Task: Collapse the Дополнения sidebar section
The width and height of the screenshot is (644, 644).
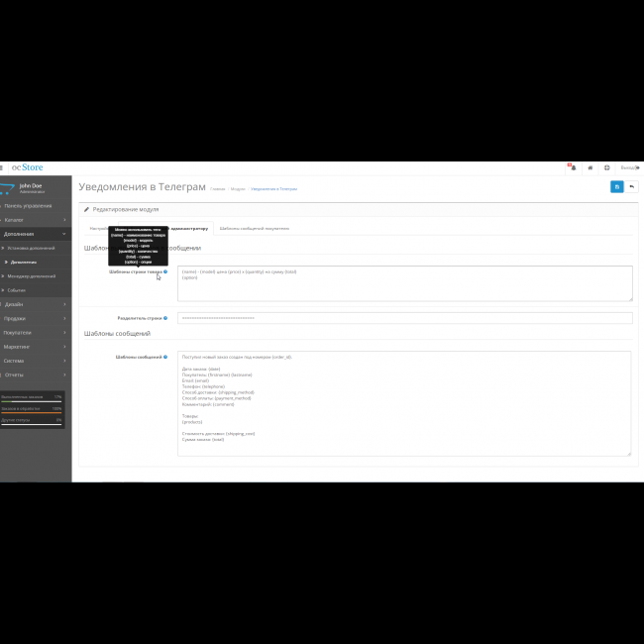Action: coord(35,234)
